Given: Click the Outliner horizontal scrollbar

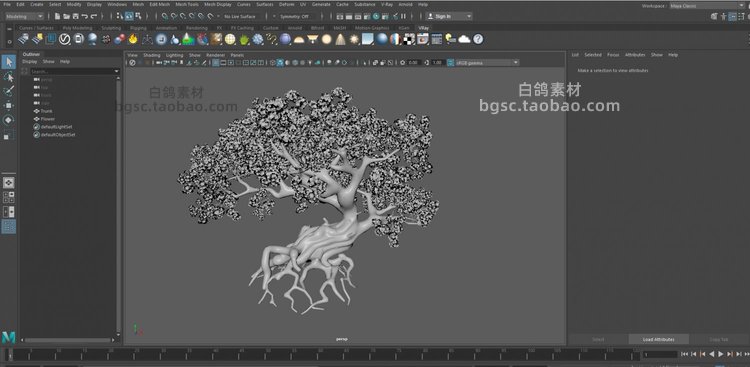Looking at the screenshot, I should click(x=68, y=340).
